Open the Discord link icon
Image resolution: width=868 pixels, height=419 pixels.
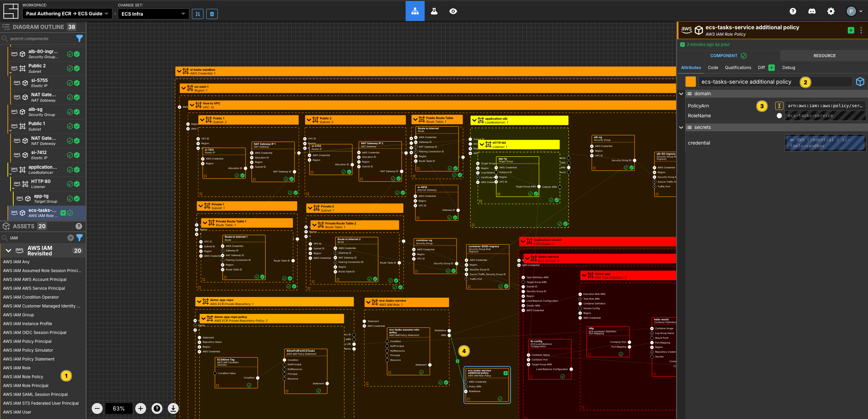[812, 11]
